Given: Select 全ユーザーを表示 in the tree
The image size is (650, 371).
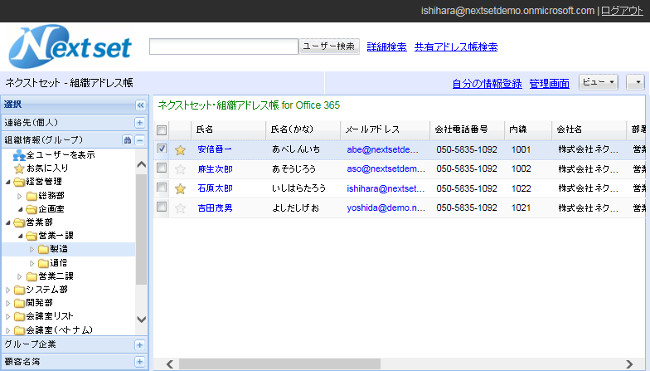Looking at the screenshot, I should pos(61,155).
